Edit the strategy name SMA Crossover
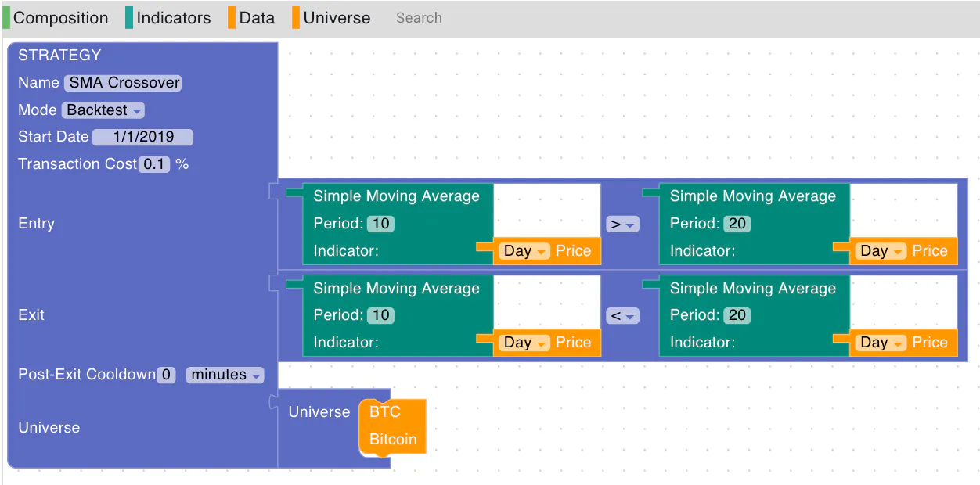Screen dimensions: 980x485 click(x=124, y=83)
